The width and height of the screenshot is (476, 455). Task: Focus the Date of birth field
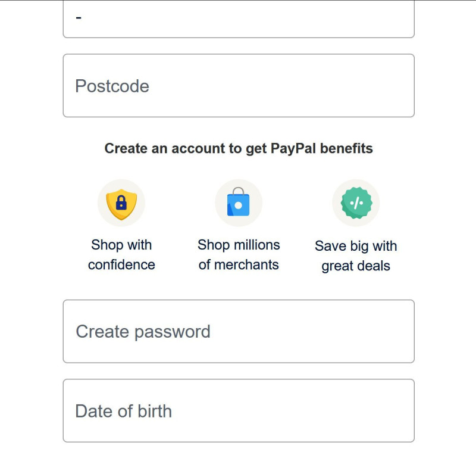point(239,411)
